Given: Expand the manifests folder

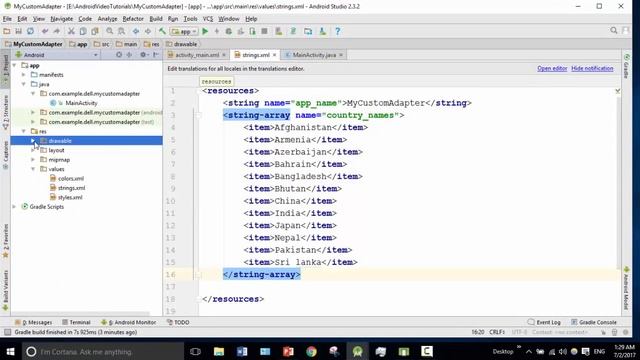Looking at the screenshot, I should tap(24, 75).
